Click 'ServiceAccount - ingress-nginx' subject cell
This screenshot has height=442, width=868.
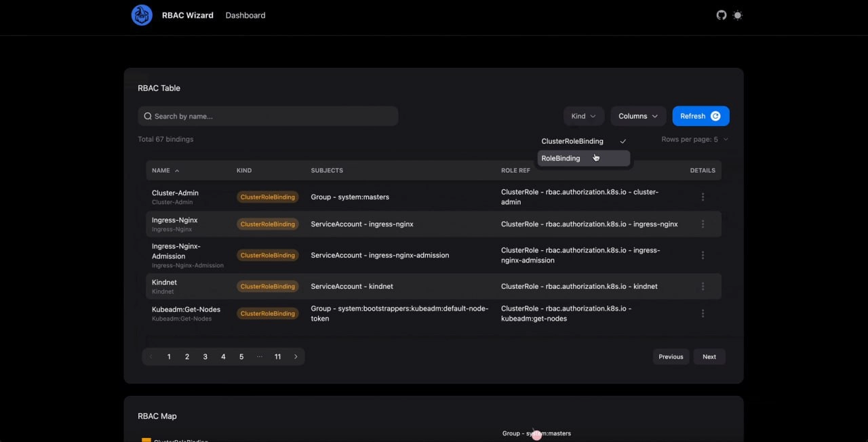pos(362,224)
